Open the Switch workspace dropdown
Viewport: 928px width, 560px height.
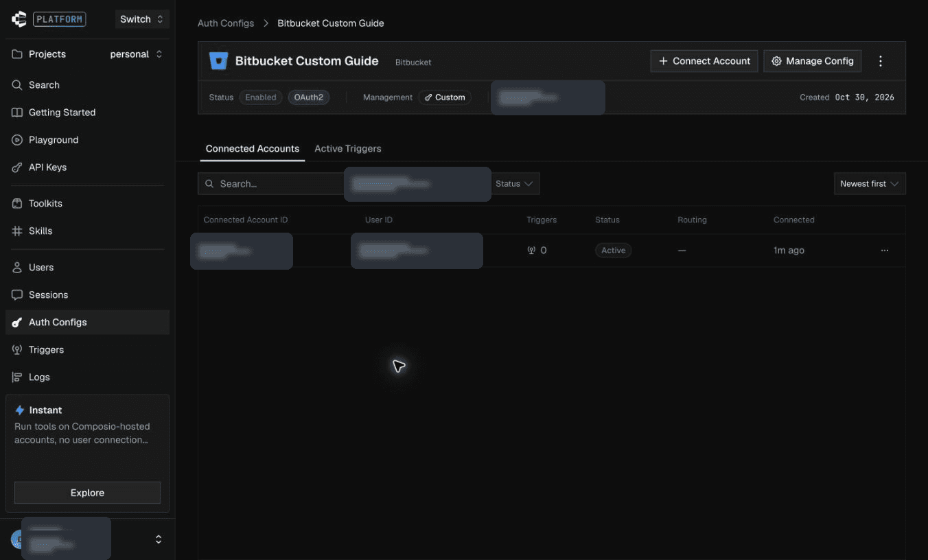[141, 19]
